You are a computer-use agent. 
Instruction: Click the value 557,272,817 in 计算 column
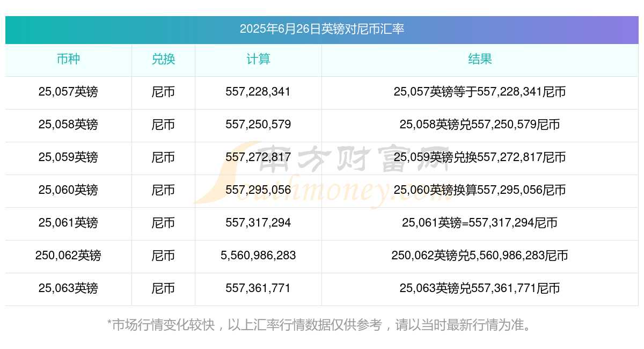258,157
